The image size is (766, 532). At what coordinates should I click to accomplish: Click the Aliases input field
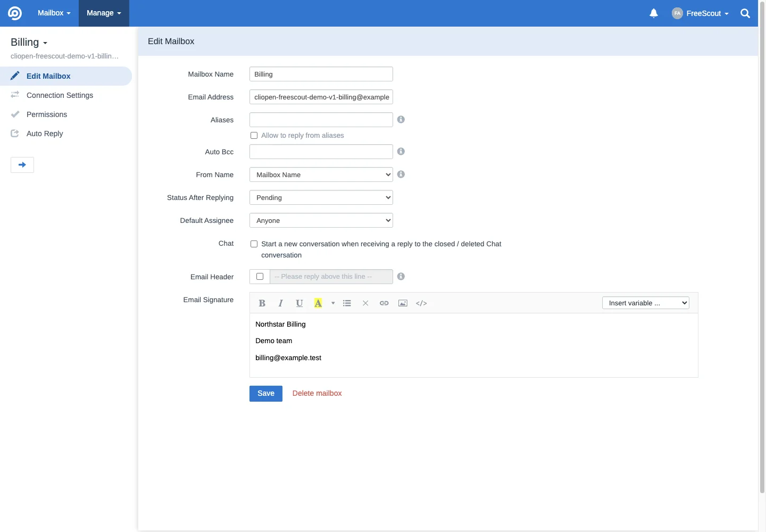321,120
